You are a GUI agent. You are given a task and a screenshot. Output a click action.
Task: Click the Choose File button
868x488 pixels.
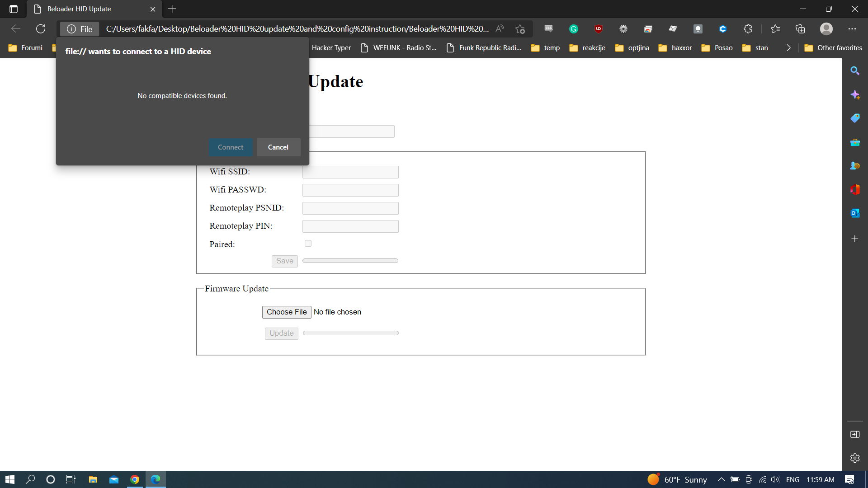[x=287, y=312]
